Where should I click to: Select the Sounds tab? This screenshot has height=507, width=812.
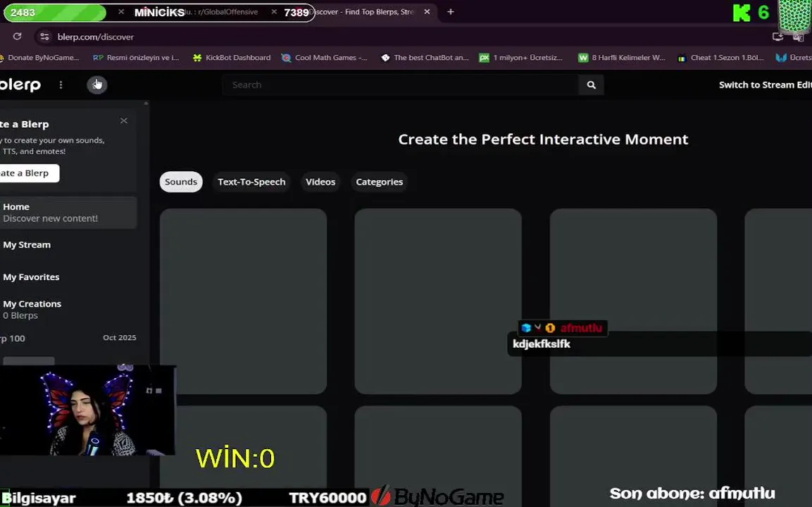click(x=181, y=182)
